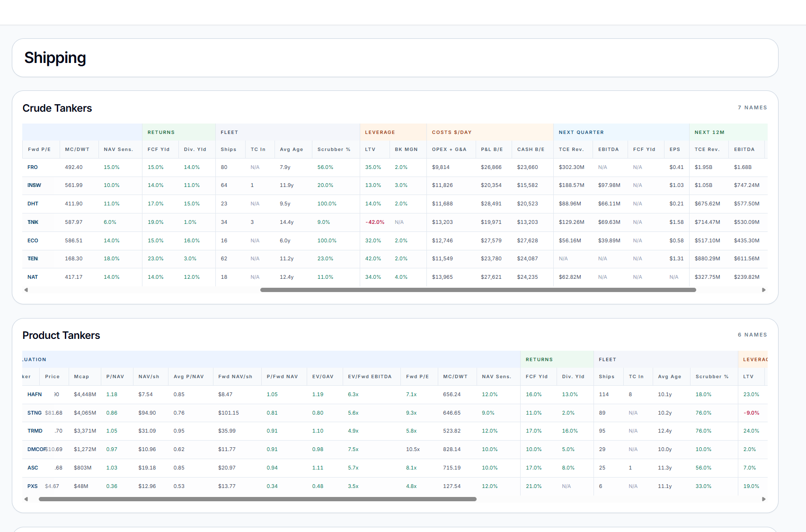Image resolution: width=806 pixels, height=532 pixels.
Task: Open the TEN ticker
Action: pyautogui.click(x=33, y=258)
